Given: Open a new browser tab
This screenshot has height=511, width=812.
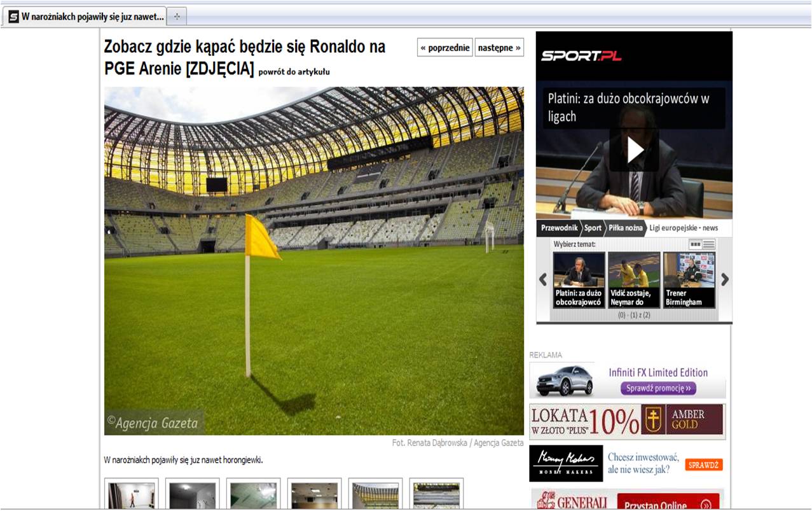Looking at the screenshot, I should pos(177,17).
